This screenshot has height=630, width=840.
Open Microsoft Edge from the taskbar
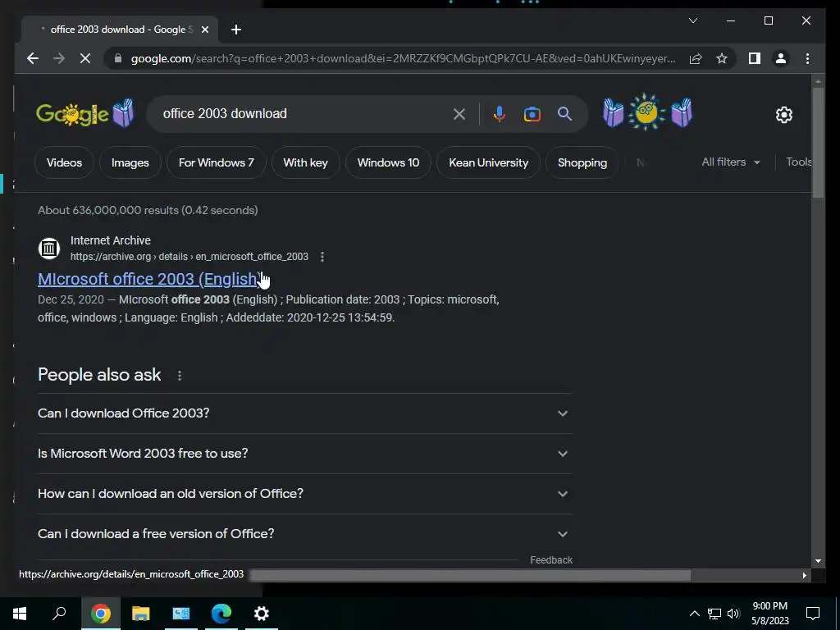221,614
